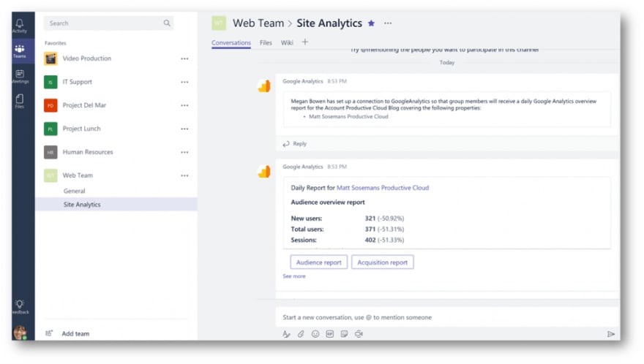Screen dimensions: 644x364
Task: Open more options for Project Lunch
Action: [x=184, y=129]
